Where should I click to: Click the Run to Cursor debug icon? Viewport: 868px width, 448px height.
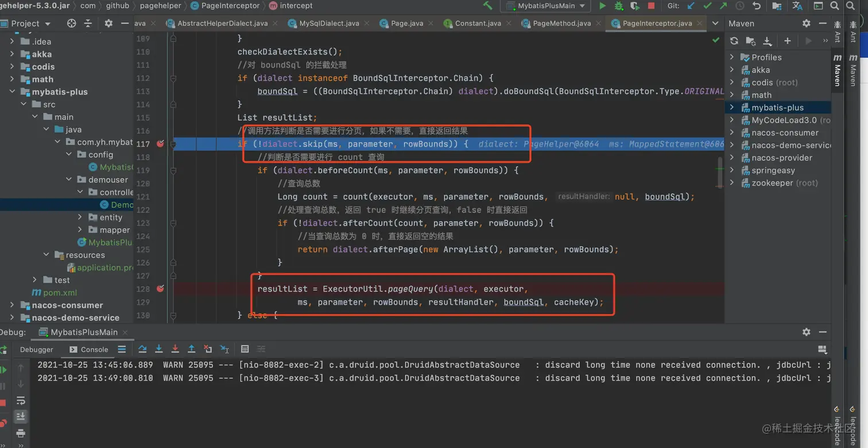click(x=225, y=349)
